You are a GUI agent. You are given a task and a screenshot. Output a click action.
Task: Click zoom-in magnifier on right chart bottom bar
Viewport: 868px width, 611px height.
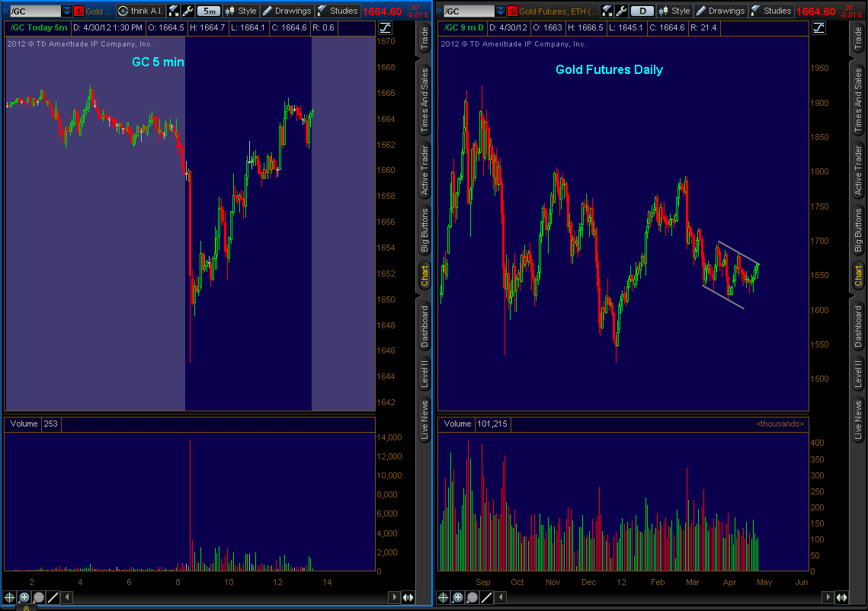click(457, 597)
